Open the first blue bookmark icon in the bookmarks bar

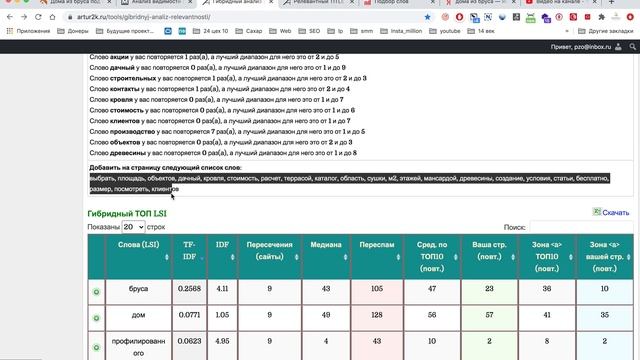[x=168, y=31]
